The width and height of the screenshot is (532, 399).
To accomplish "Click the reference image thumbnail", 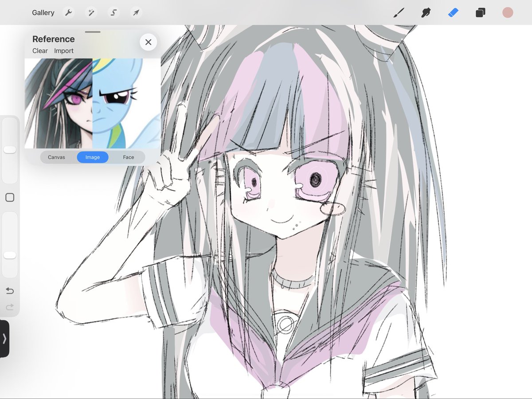I will point(93,103).
